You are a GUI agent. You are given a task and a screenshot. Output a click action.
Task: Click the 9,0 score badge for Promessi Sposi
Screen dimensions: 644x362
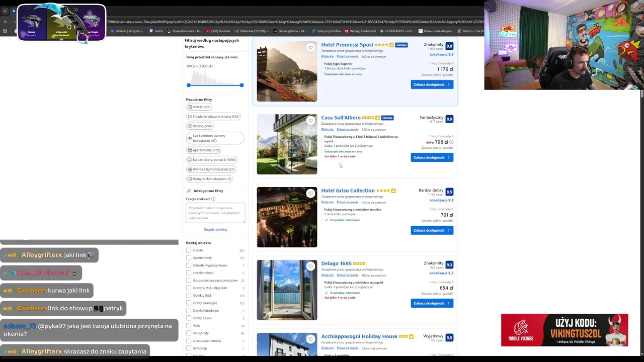click(x=449, y=46)
